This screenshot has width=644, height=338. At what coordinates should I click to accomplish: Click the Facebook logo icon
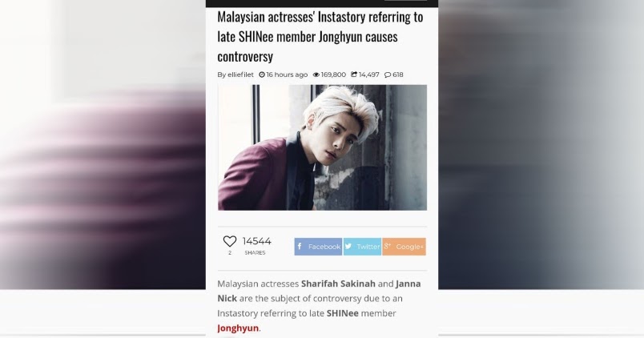pos(300,247)
